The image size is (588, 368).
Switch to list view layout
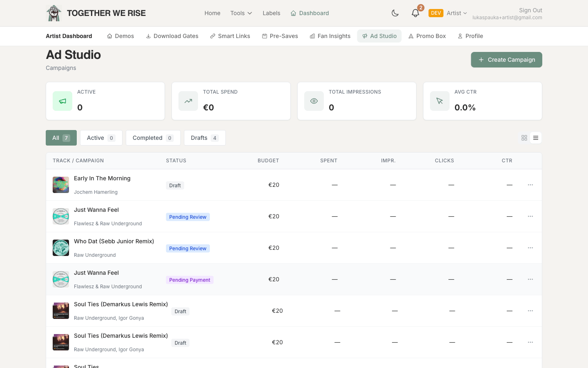tap(536, 138)
